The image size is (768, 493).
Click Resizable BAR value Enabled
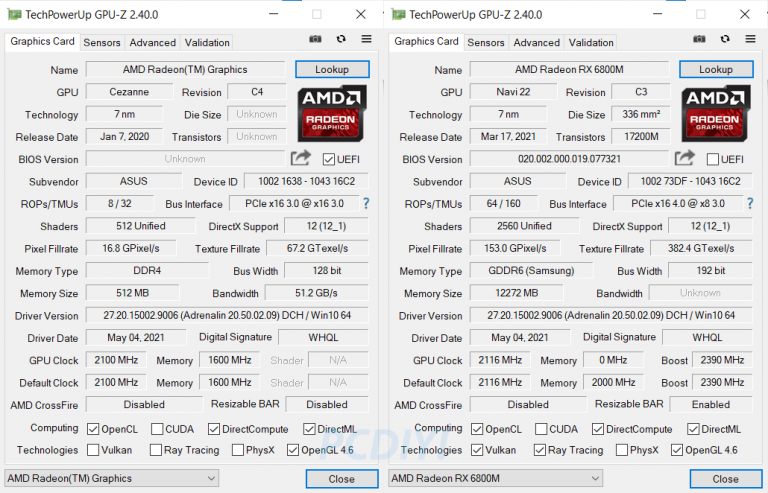pyautogui.click(x=711, y=404)
